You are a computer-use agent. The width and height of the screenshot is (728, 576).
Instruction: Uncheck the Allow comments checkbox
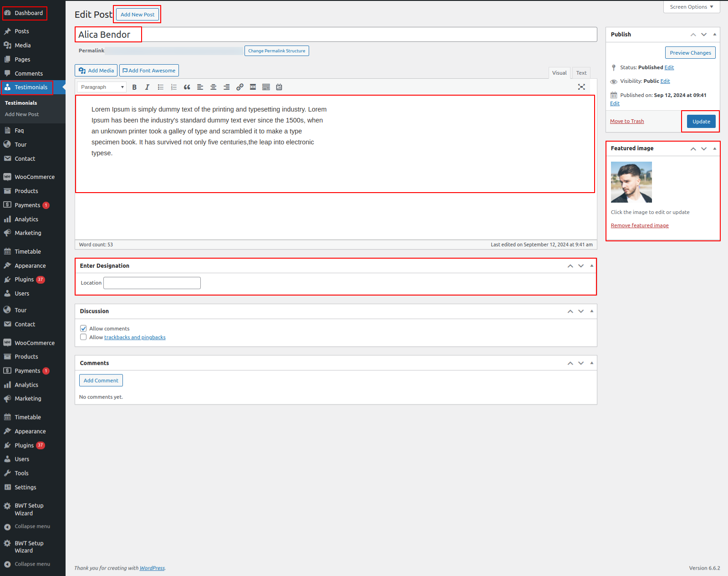pyautogui.click(x=83, y=328)
